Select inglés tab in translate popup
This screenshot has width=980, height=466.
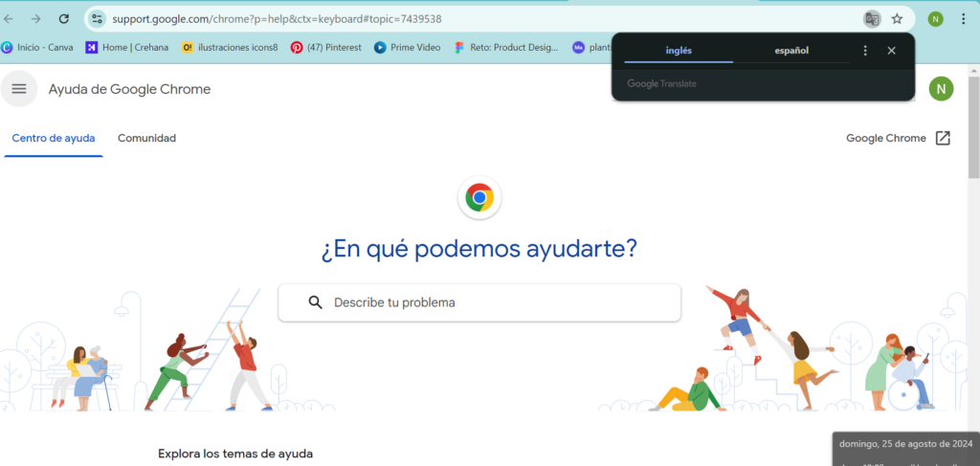[x=679, y=51]
